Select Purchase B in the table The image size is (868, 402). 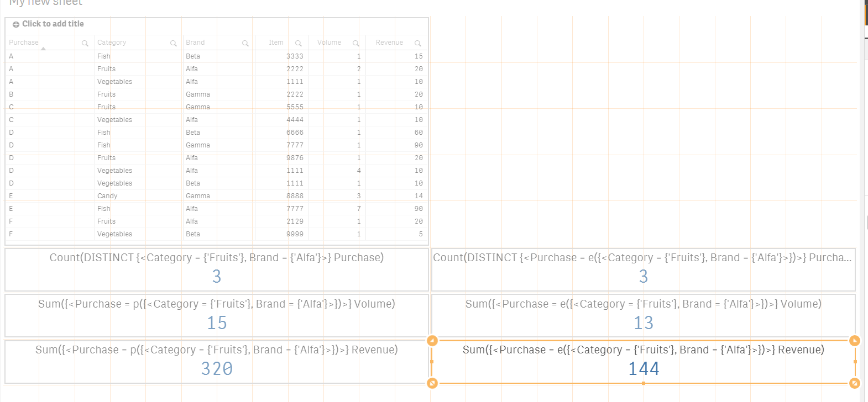pyautogui.click(x=11, y=94)
